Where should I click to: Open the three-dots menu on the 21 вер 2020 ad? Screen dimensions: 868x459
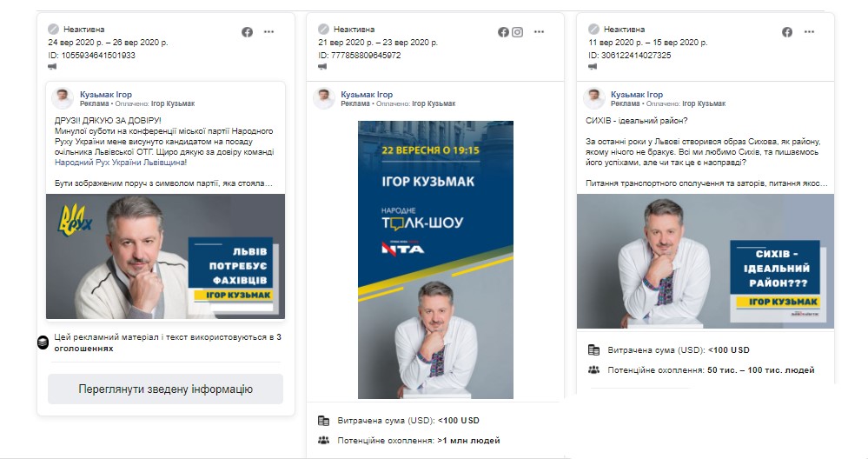(x=540, y=32)
